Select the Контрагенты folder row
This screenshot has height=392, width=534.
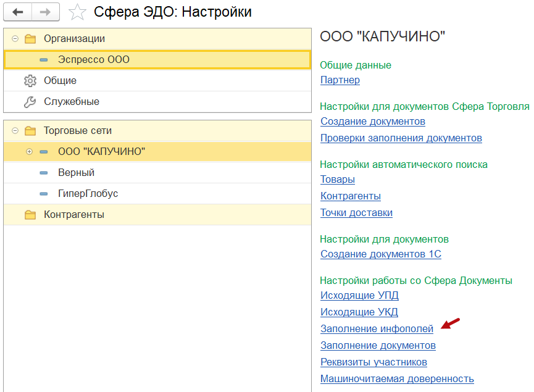157,215
